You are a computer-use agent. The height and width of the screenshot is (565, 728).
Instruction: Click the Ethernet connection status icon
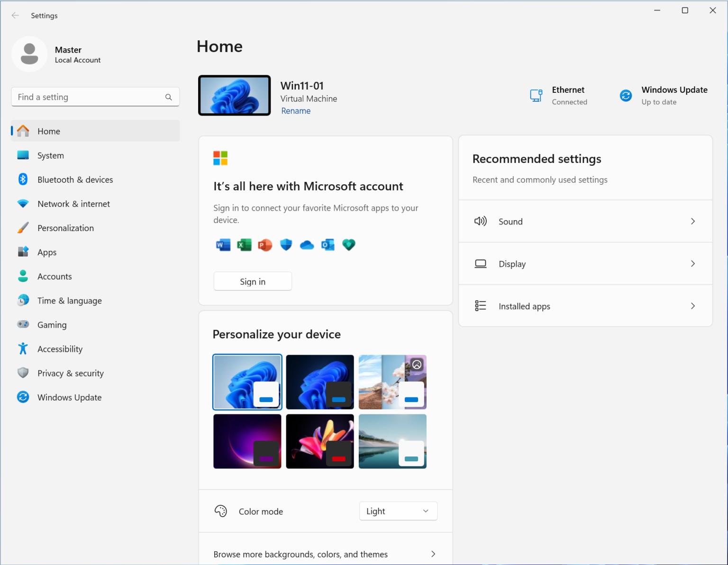536,95
